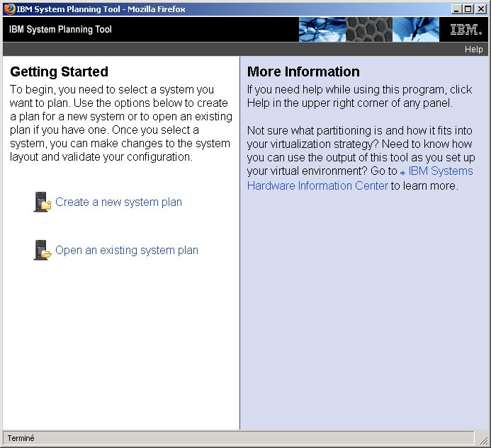Minimize the Firefox window
This screenshot has height=448, width=491.
456,9
